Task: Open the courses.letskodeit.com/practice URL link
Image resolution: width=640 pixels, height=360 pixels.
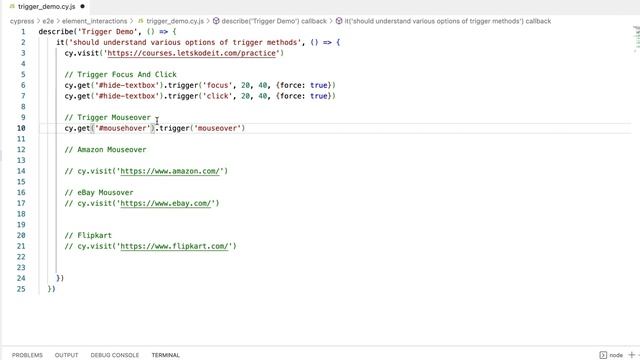Action: (x=191, y=53)
